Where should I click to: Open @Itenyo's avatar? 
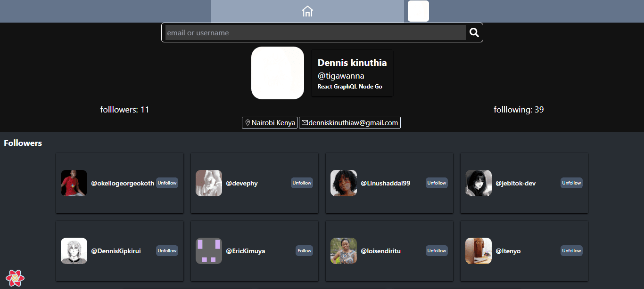click(479, 251)
